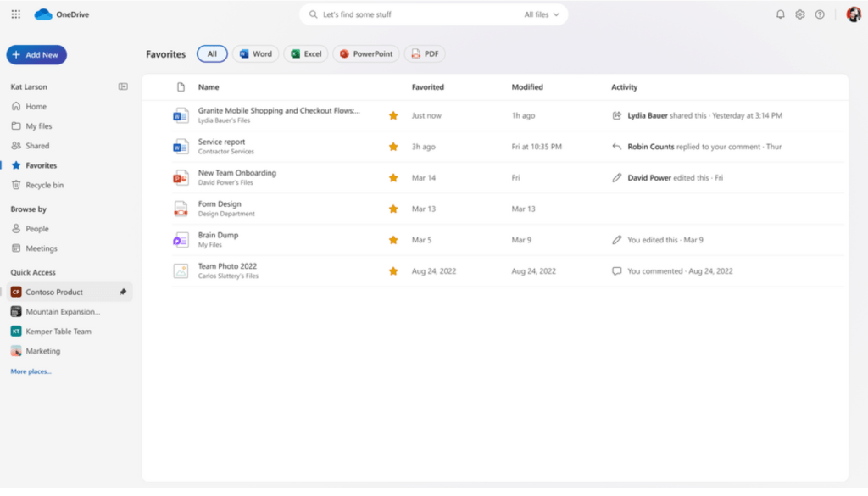Open the Brain Dump file name
This screenshot has width=868, height=496.
coord(218,235)
